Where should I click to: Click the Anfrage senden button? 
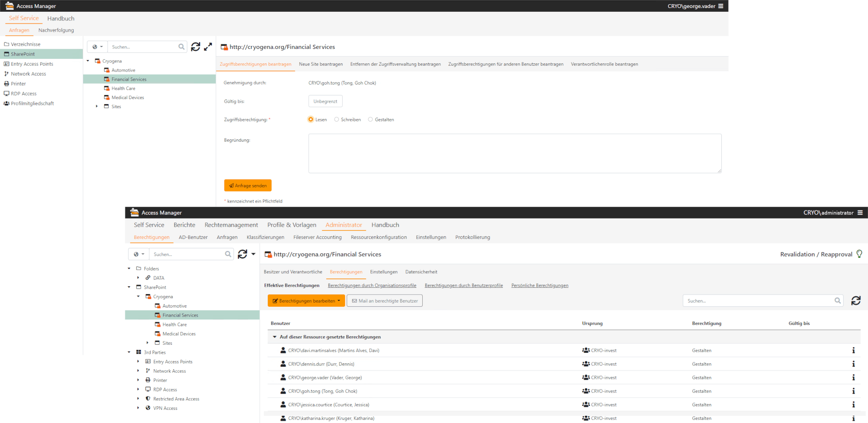point(248,185)
